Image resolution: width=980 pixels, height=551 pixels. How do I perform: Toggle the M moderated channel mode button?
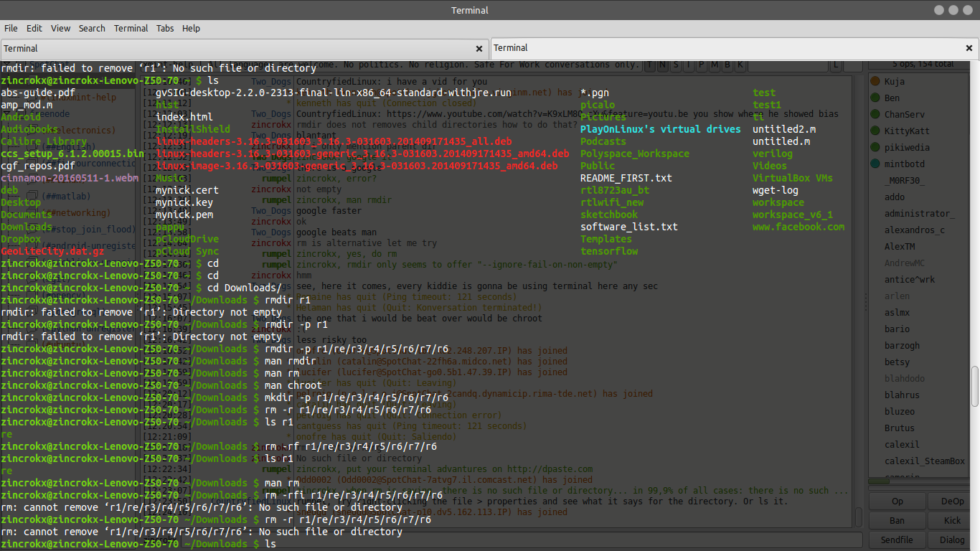tap(714, 65)
